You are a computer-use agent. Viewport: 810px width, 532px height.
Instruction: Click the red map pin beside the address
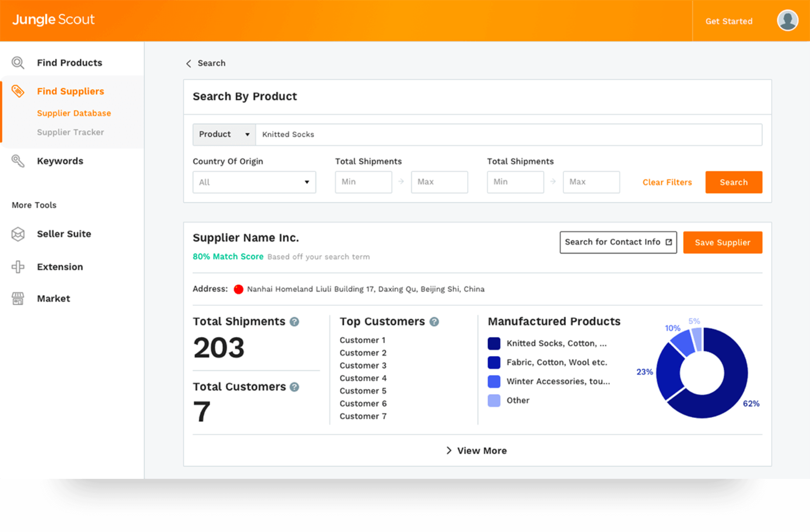238,289
